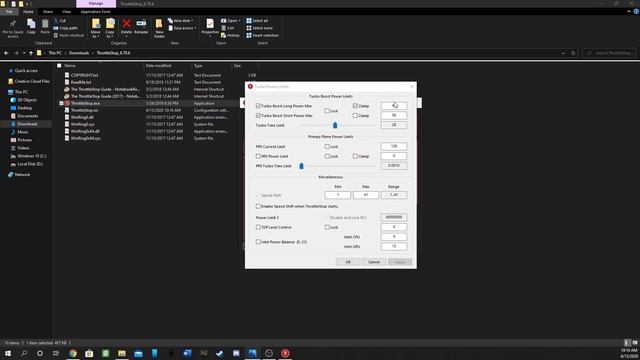Click Long Power Max value field

click(394, 106)
